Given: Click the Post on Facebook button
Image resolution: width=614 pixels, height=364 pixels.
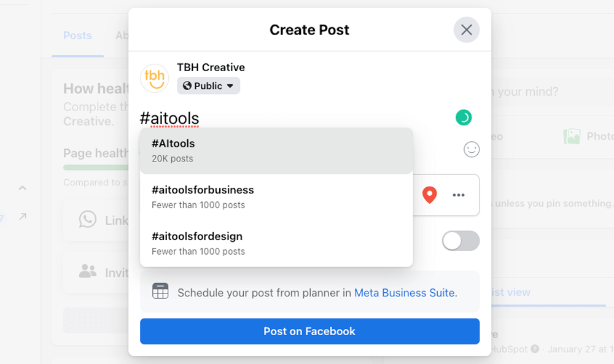Looking at the screenshot, I should tap(309, 331).
